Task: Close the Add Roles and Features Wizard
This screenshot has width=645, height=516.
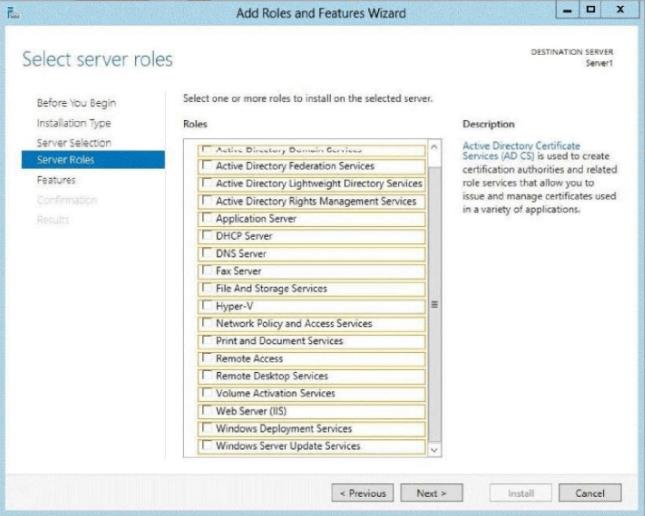Action: point(620,10)
